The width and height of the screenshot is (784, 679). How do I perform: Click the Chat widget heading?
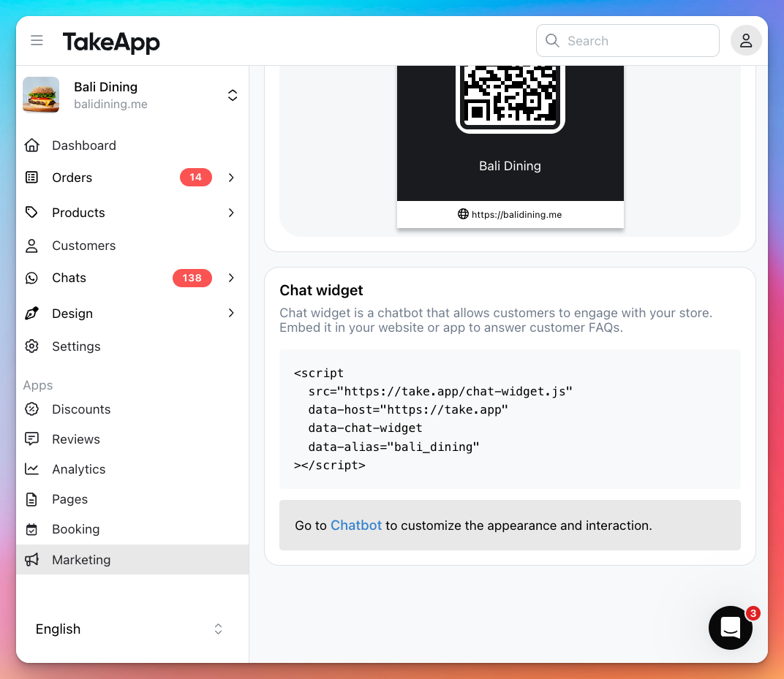[x=321, y=290]
